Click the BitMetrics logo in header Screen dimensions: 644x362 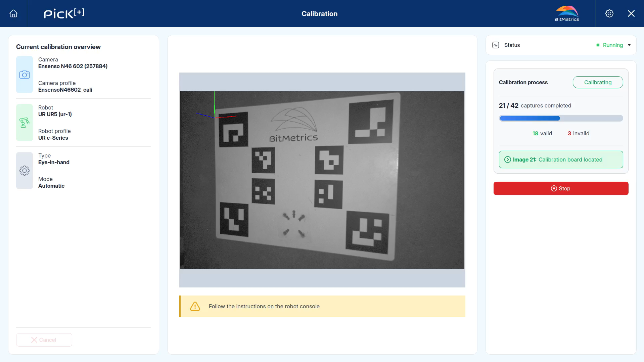[x=567, y=13]
